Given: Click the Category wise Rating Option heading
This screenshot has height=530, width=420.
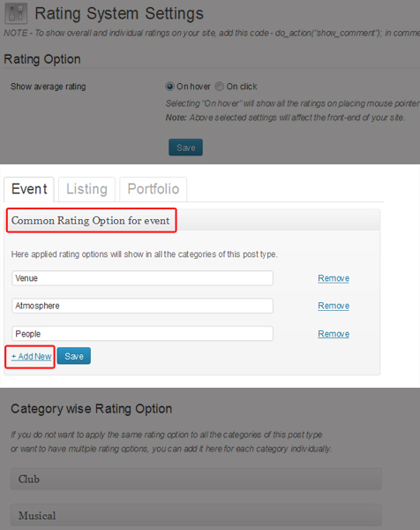Looking at the screenshot, I should (92, 409).
